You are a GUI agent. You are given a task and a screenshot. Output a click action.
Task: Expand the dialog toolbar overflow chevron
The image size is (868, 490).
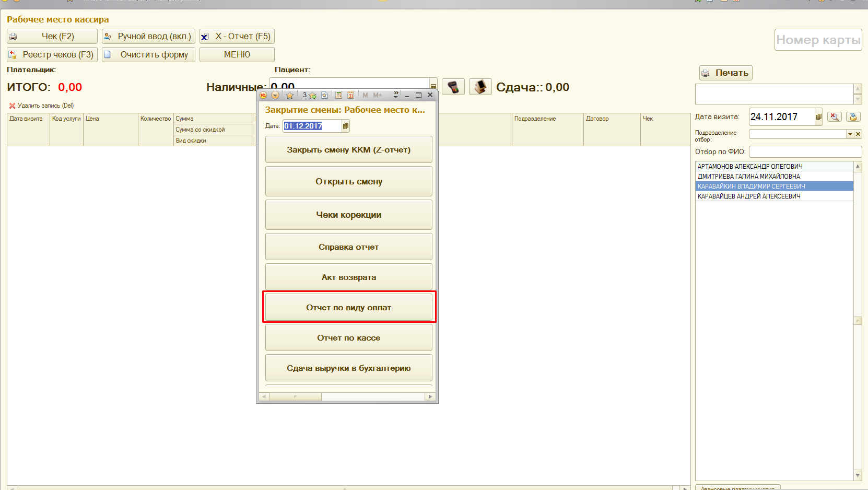pyautogui.click(x=396, y=95)
